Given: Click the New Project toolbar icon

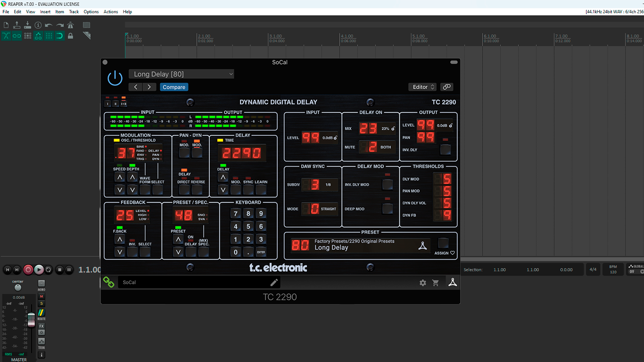Looking at the screenshot, I should pos(6,25).
